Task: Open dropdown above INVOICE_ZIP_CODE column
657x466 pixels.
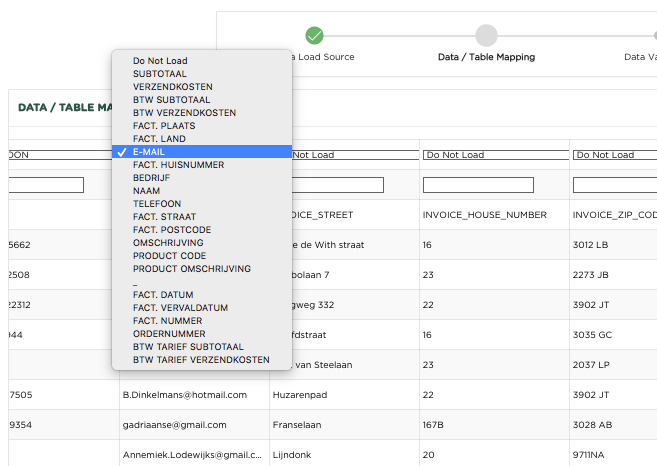Action: [x=614, y=155]
